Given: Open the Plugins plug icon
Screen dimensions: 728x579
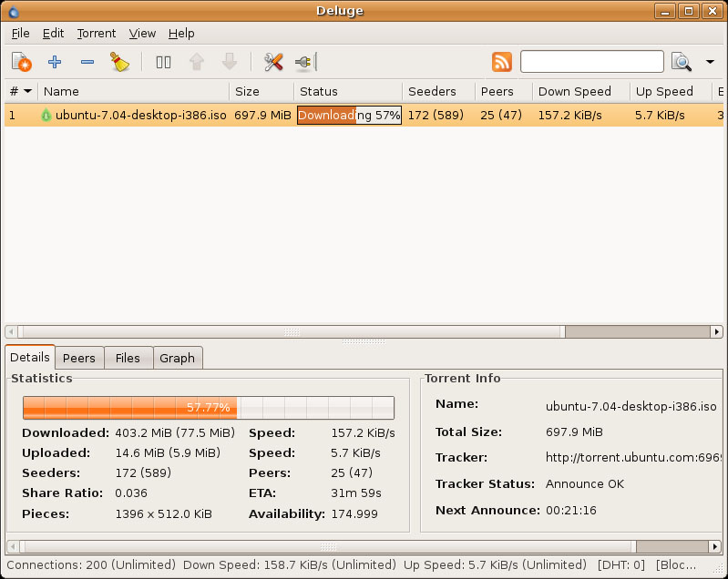Looking at the screenshot, I should 304,62.
